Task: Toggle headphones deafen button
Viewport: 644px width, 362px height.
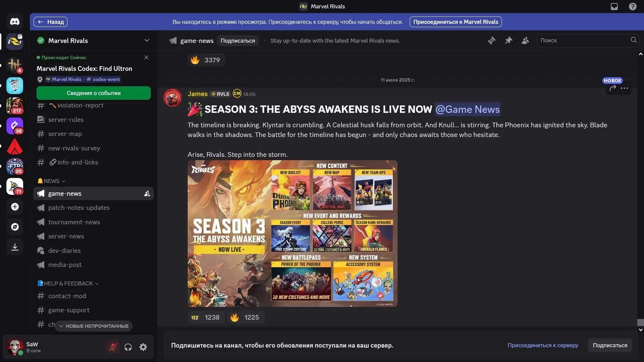Action: pyautogui.click(x=128, y=347)
